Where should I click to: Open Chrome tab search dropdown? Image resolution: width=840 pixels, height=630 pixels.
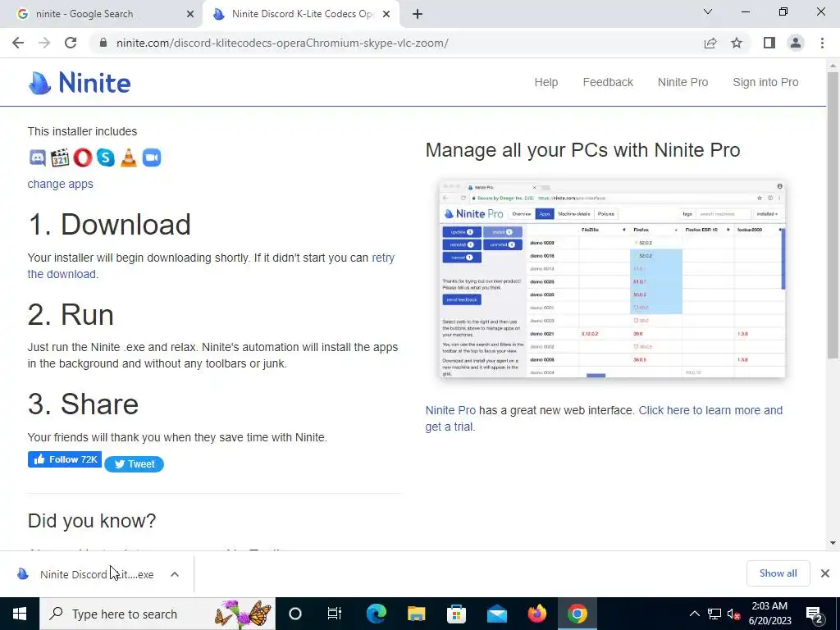[708, 11]
